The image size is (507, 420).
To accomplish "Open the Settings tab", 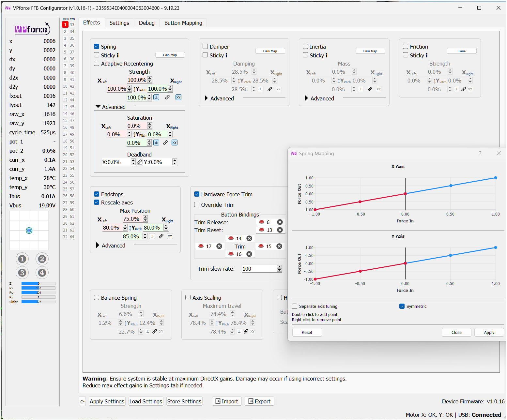I will click(x=119, y=23).
